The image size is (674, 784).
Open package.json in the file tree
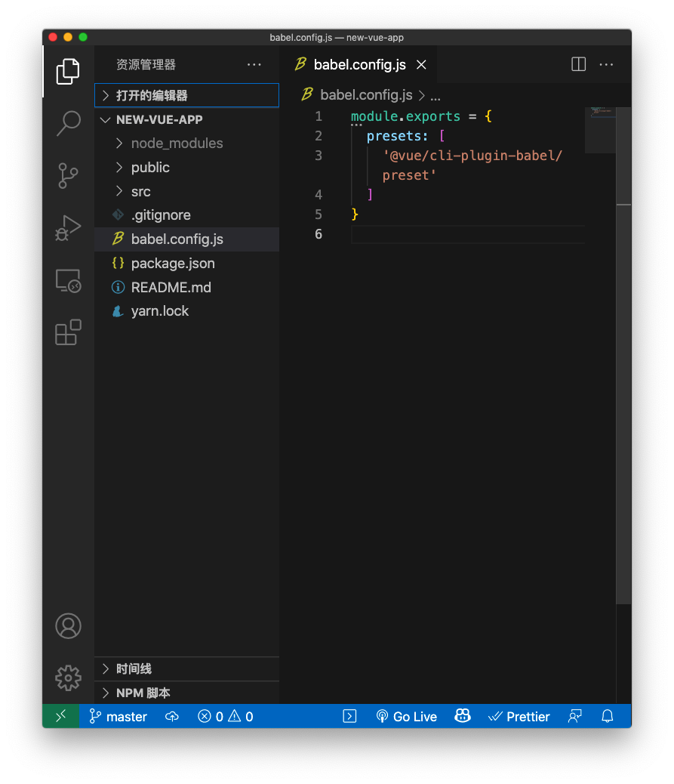173,264
